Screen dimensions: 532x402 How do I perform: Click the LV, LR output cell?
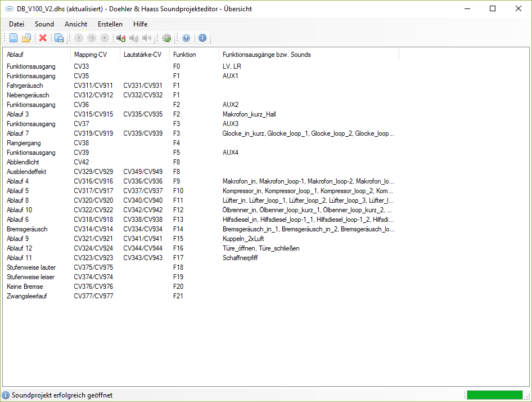click(x=232, y=66)
